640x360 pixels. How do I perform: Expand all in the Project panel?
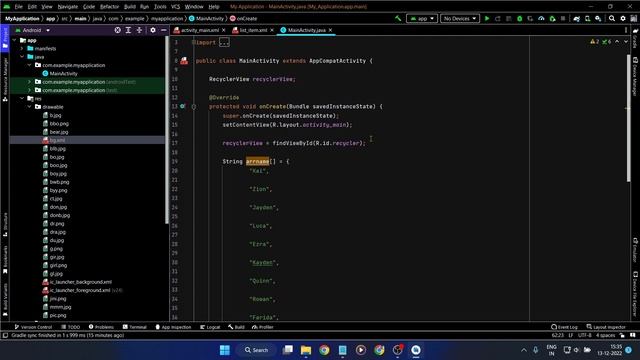coord(128,30)
